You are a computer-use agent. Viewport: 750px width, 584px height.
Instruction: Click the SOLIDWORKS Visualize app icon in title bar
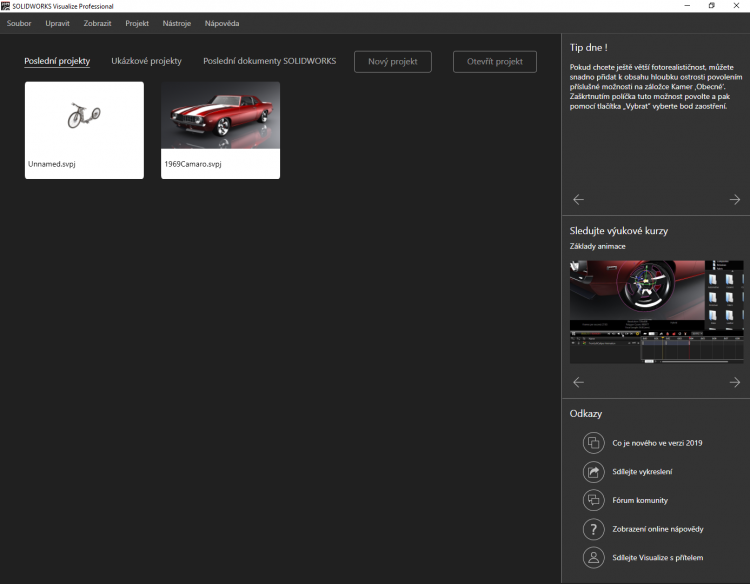coord(5,6)
